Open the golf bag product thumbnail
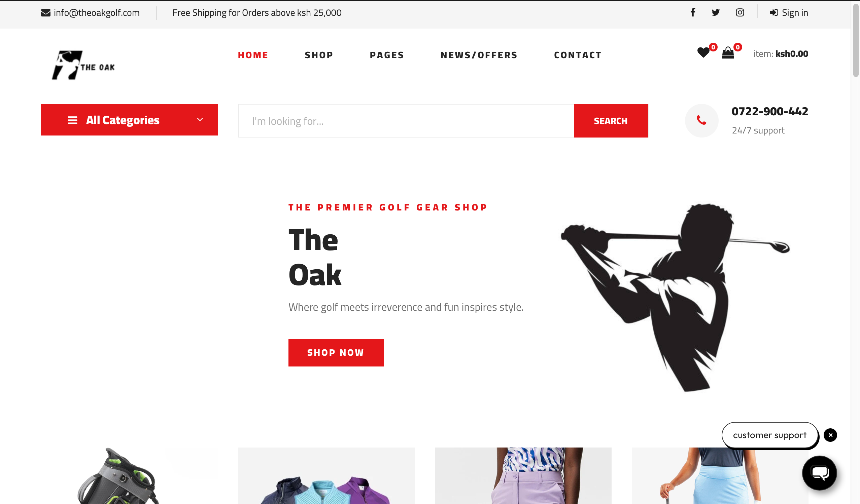 (x=129, y=476)
